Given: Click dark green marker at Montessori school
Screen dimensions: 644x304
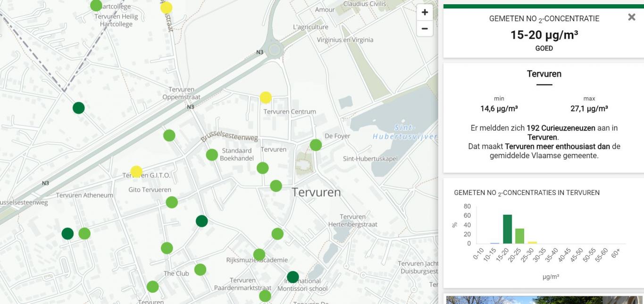Looking at the screenshot, I should pos(293,277).
